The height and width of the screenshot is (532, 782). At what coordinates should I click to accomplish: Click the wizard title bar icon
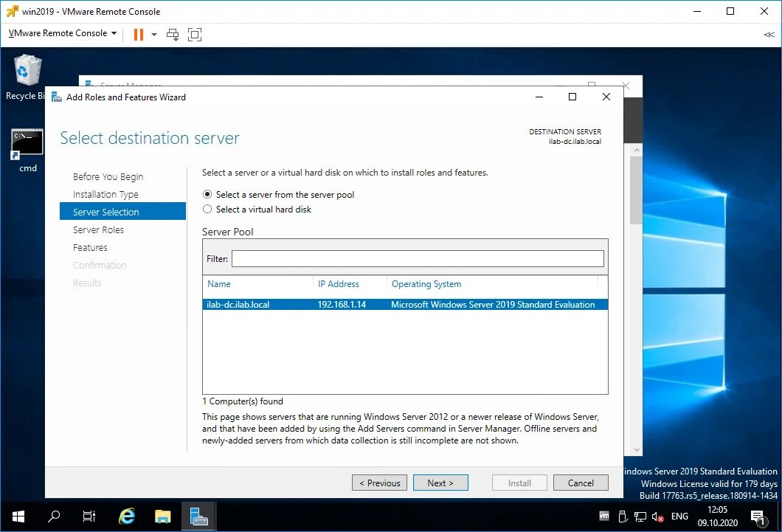tap(56, 97)
